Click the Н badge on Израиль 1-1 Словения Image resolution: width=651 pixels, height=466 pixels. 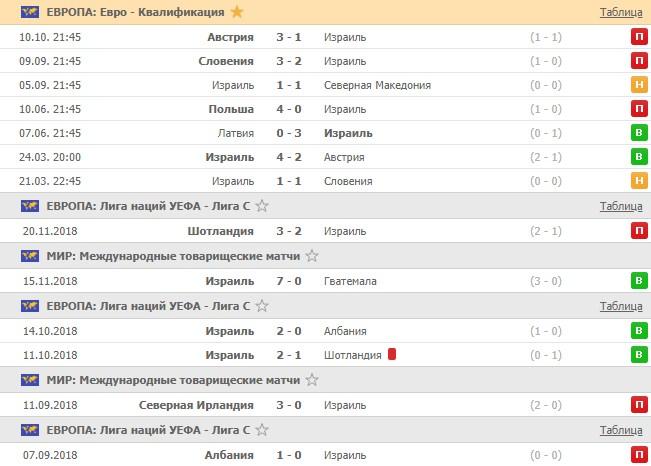pos(637,181)
